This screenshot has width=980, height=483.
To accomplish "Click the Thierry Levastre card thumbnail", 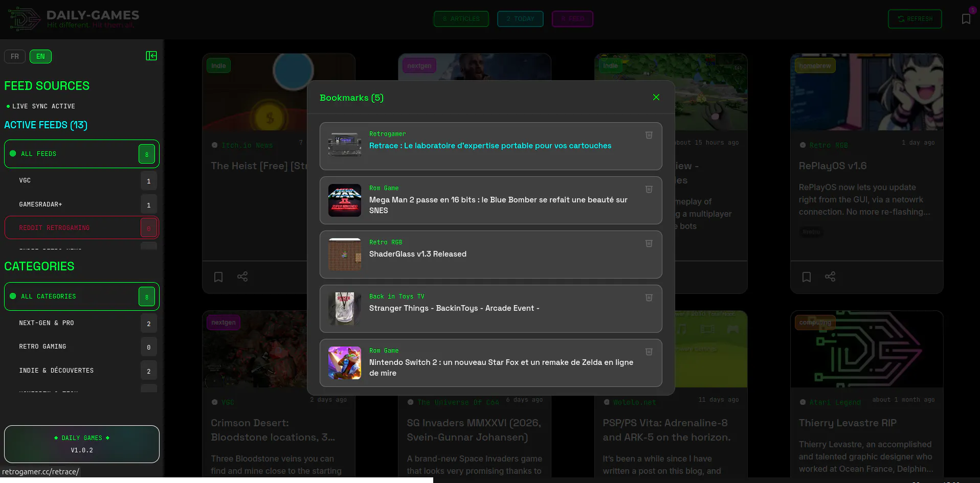I will [867, 349].
